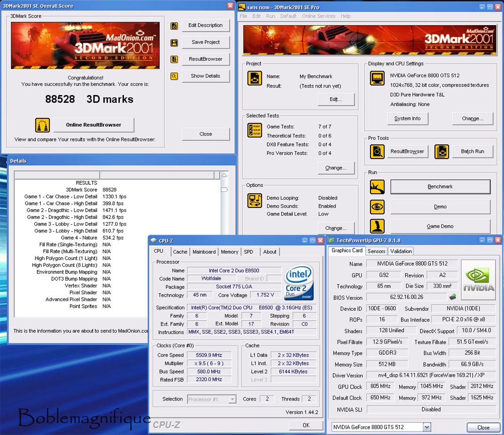Click the NVIDIA logo in GPU-Z

click(x=478, y=279)
